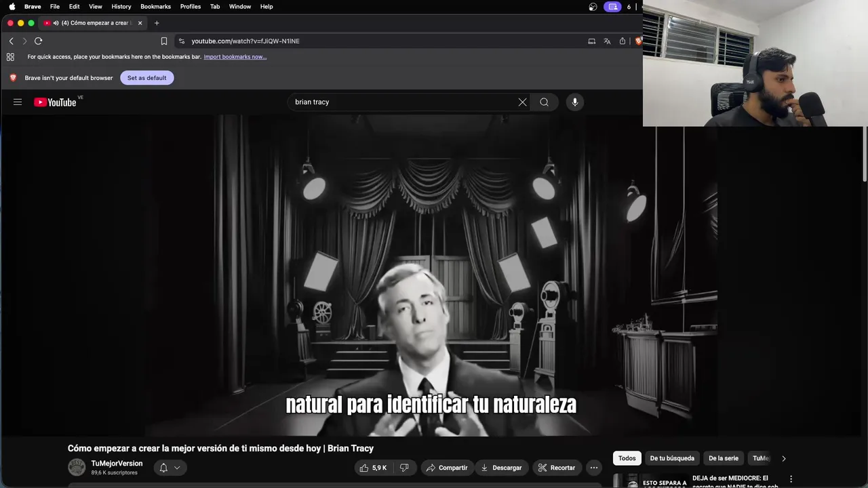Open the DEJA de ser MEDIOCRE recommended thumbnail

(649, 481)
